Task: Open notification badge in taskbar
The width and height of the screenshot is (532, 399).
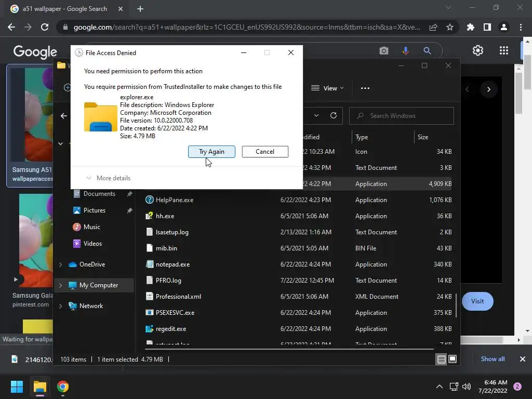Action: (x=517, y=387)
